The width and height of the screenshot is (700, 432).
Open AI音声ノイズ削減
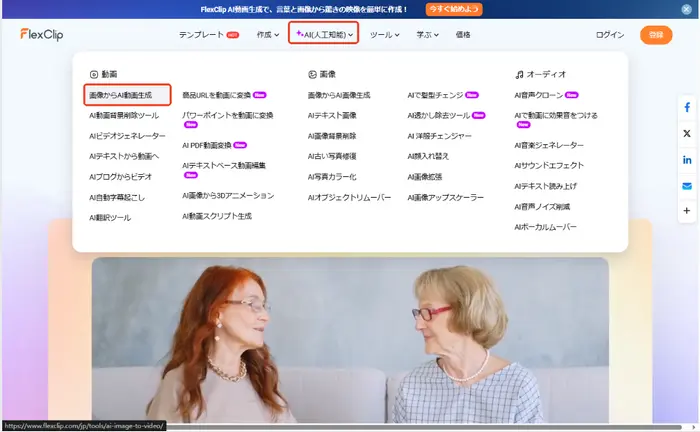[542, 207]
